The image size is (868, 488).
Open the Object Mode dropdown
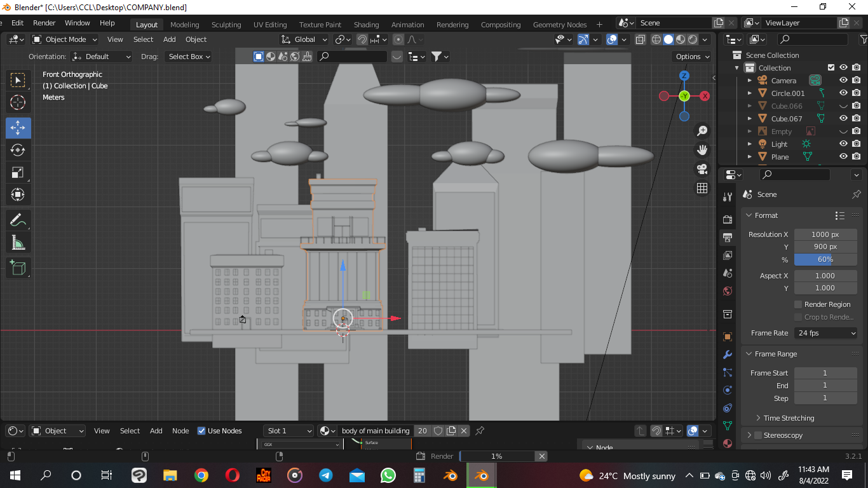click(x=65, y=39)
